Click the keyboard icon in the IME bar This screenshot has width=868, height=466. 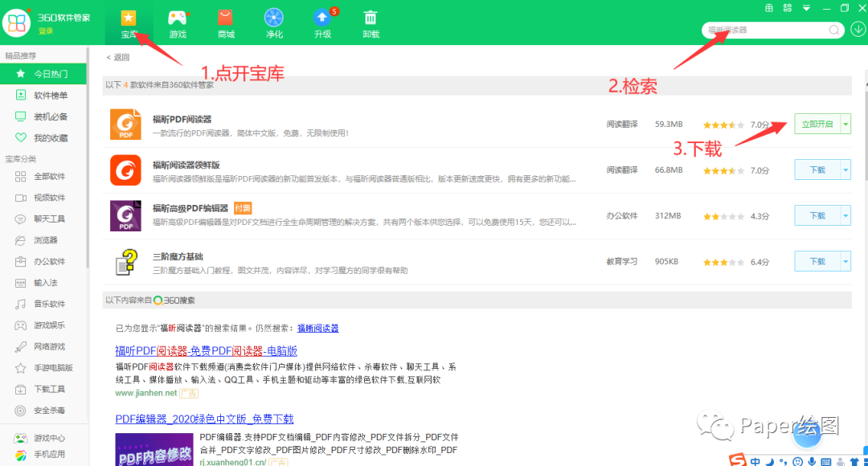click(826, 461)
